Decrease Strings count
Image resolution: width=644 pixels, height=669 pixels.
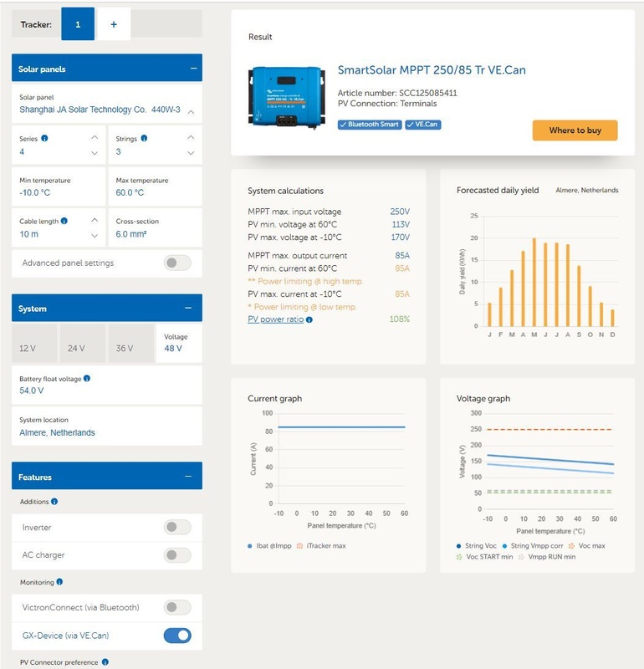coord(191,153)
